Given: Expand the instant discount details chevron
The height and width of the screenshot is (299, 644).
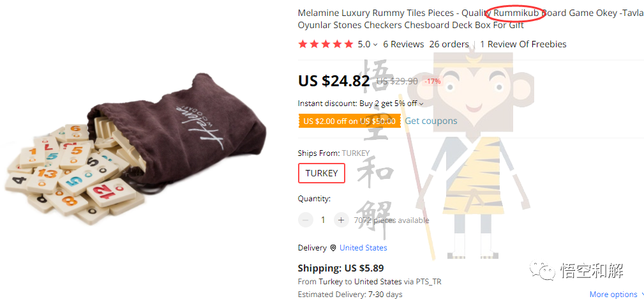Looking at the screenshot, I should [x=421, y=103].
